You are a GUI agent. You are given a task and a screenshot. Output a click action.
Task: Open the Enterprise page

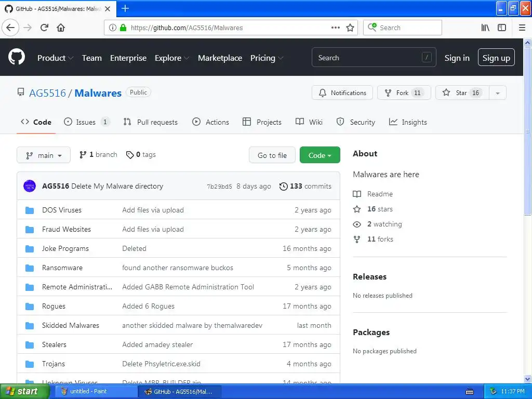click(128, 58)
